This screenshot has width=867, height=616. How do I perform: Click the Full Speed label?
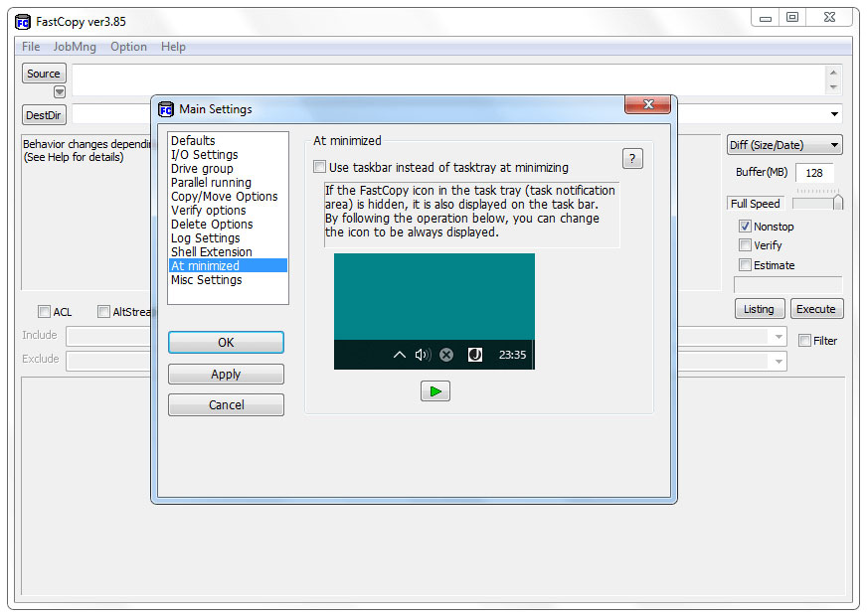(756, 204)
